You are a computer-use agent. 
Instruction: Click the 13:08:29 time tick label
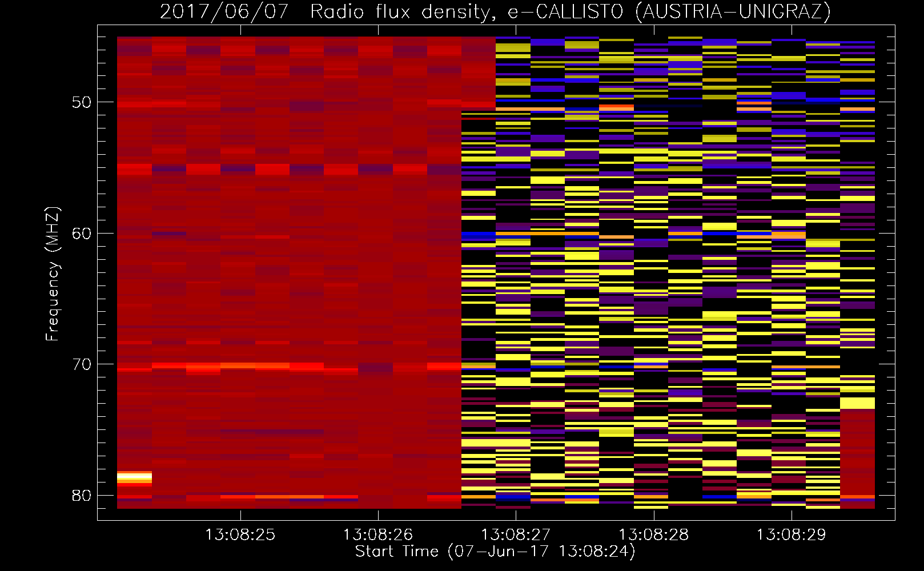tap(791, 535)
